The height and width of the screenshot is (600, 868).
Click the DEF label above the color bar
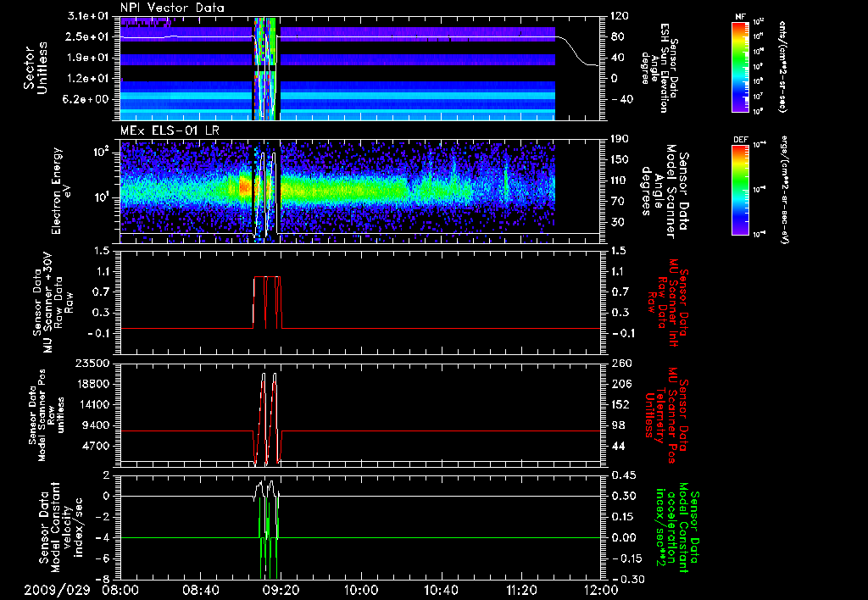click(740, 140)
